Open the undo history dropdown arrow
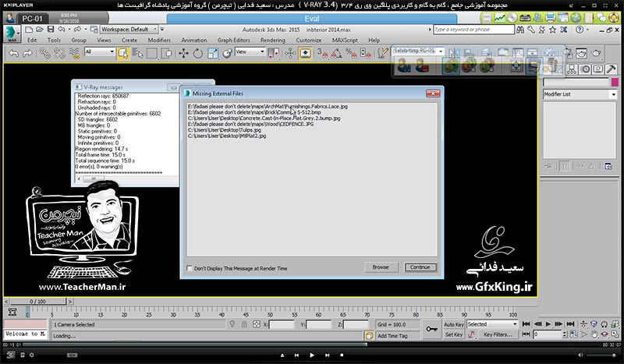Image resolution: width=624 pixels, height=364 pixels. pyautogui.click(x=69, y=30)
